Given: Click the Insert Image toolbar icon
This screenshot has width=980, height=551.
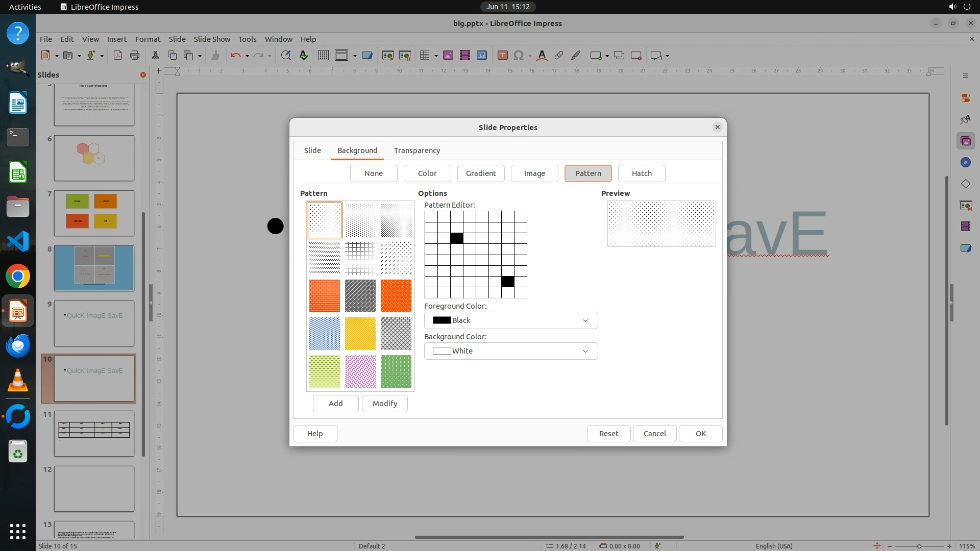Looking at the screenshot, I should point(448,56).
